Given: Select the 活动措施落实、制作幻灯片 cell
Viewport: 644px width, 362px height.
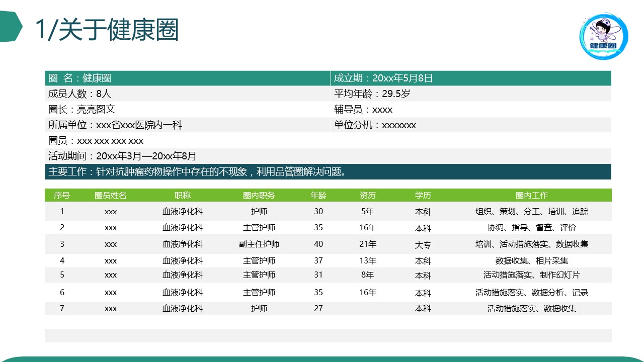Looking at the screenshot, I should point(531,275).
